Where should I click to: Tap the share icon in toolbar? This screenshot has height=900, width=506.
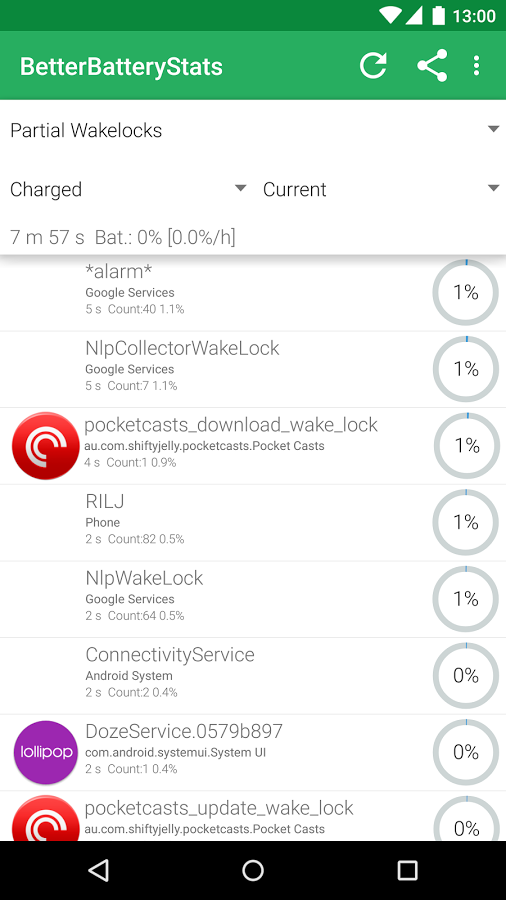pos(432,65)
